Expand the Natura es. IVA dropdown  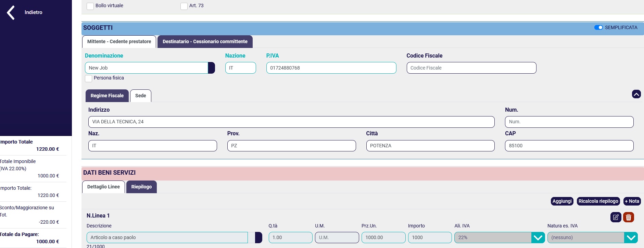click(x=631, y=237)
